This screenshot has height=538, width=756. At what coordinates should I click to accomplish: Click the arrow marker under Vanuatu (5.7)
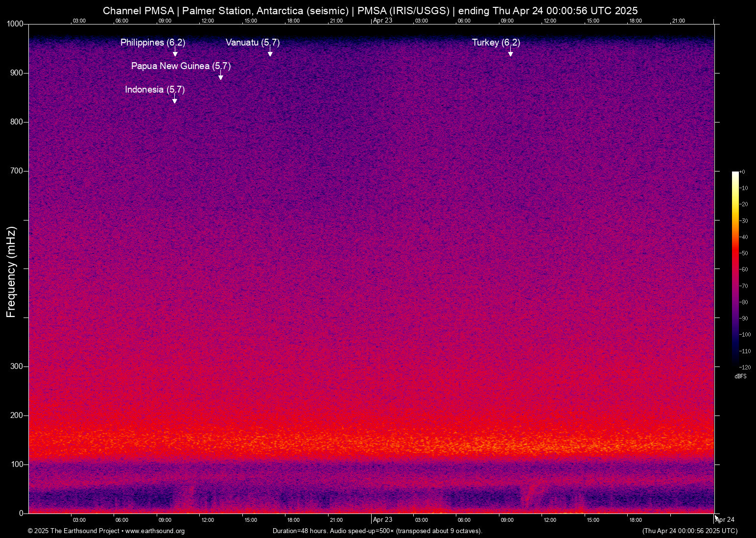pyautogui.click(x=270, y=53)
